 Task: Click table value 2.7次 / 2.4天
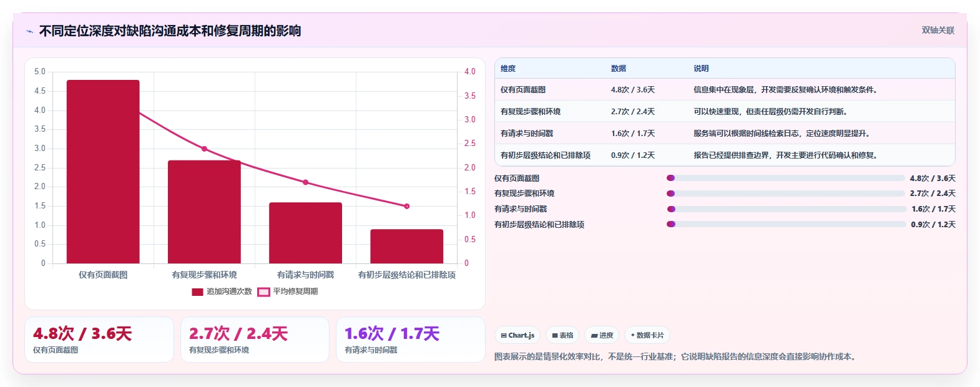click(633, 112)
